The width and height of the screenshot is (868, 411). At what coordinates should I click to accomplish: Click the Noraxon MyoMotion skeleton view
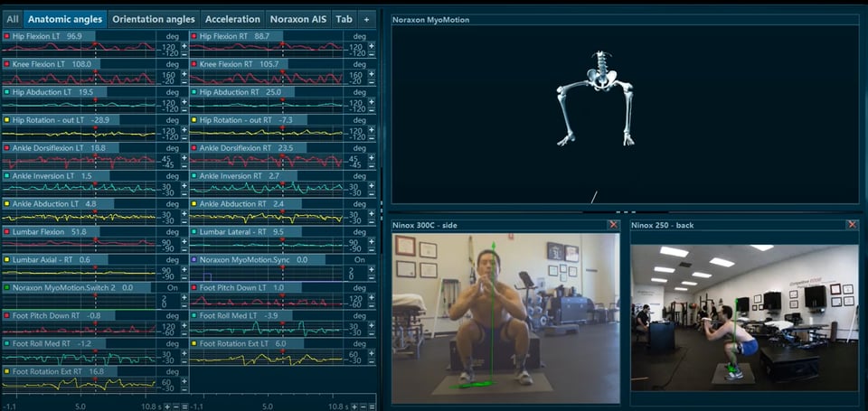click(x=625, y=115)
